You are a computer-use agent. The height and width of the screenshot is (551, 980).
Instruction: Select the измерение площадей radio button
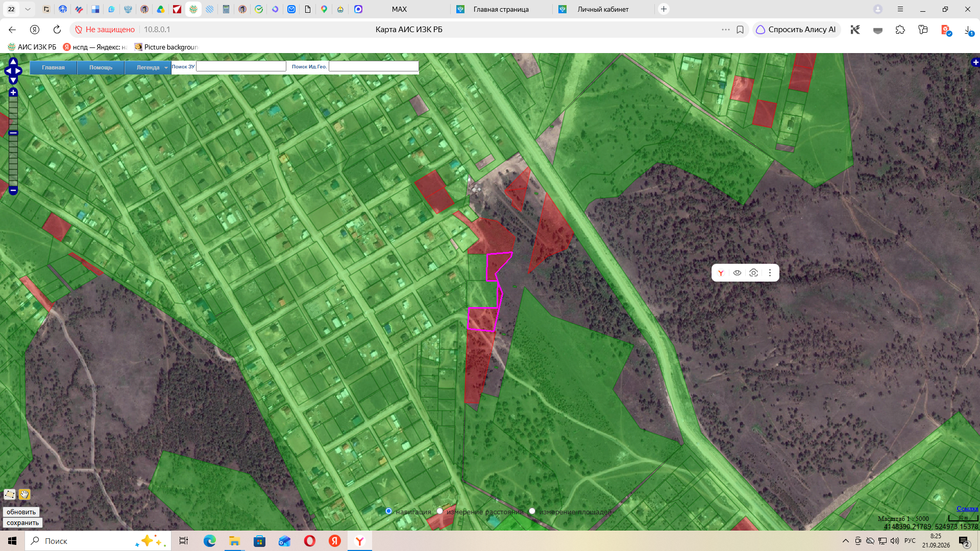point(532,511)
